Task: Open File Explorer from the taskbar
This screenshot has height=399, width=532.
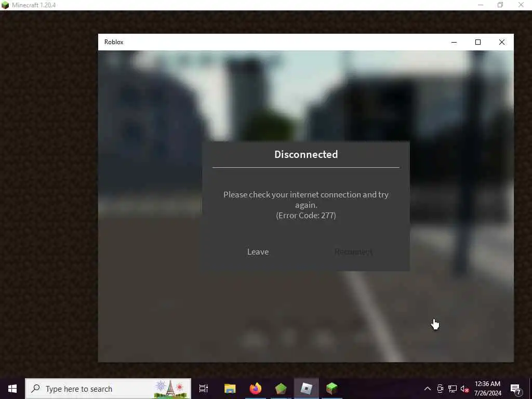Action: [230, 389]
